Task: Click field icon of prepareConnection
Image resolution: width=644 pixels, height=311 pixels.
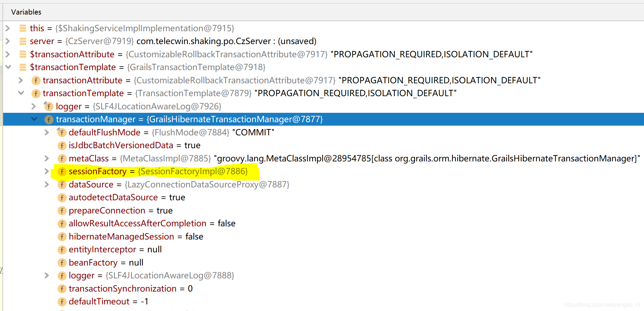Action: coord(62,211)
